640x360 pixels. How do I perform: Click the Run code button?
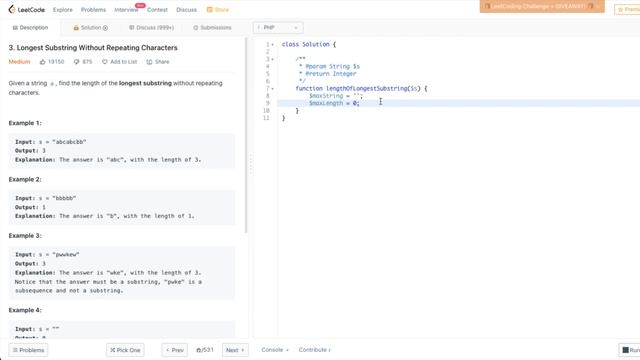[630, 350]
